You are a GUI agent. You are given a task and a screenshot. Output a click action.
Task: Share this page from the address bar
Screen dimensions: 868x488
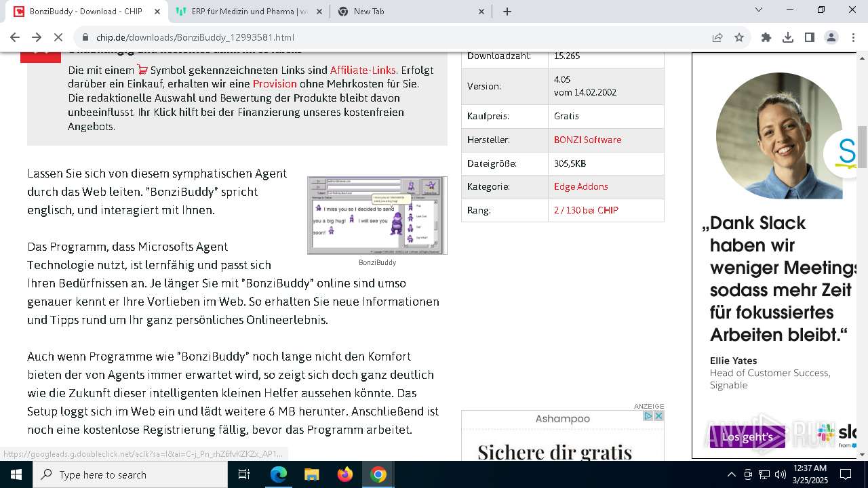point(717,37)
